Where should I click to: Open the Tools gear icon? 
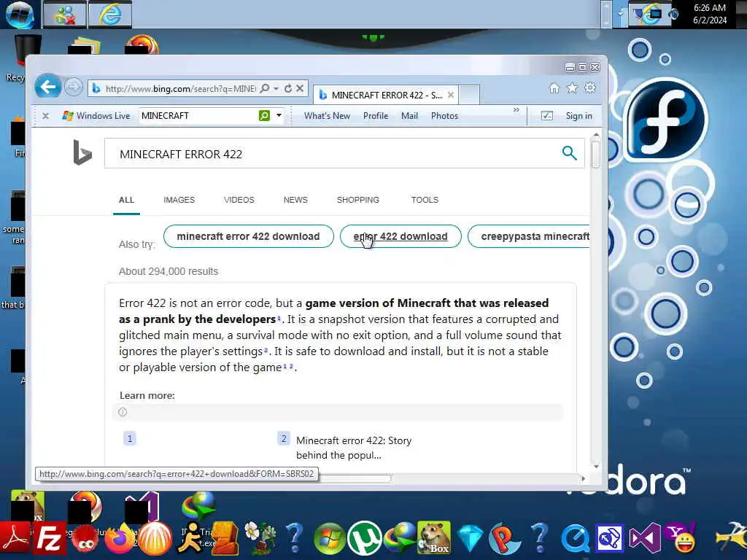tap(590, 88)
